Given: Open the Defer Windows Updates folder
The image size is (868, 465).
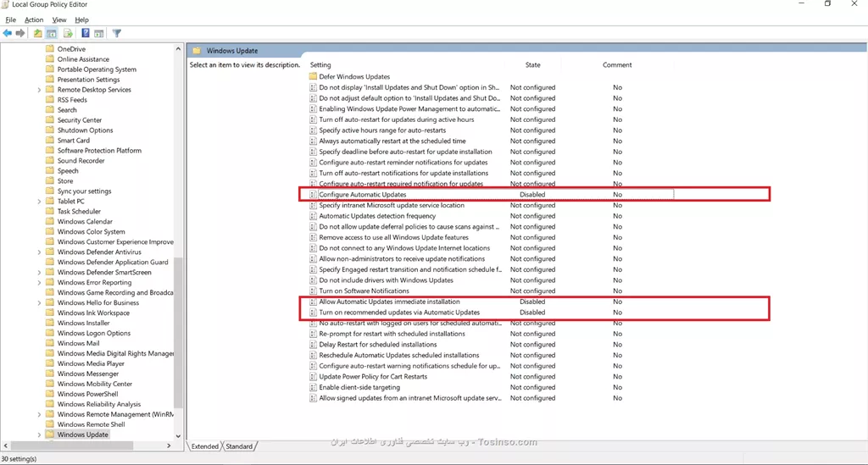Looking at the screenshot, I should (354, 77).
